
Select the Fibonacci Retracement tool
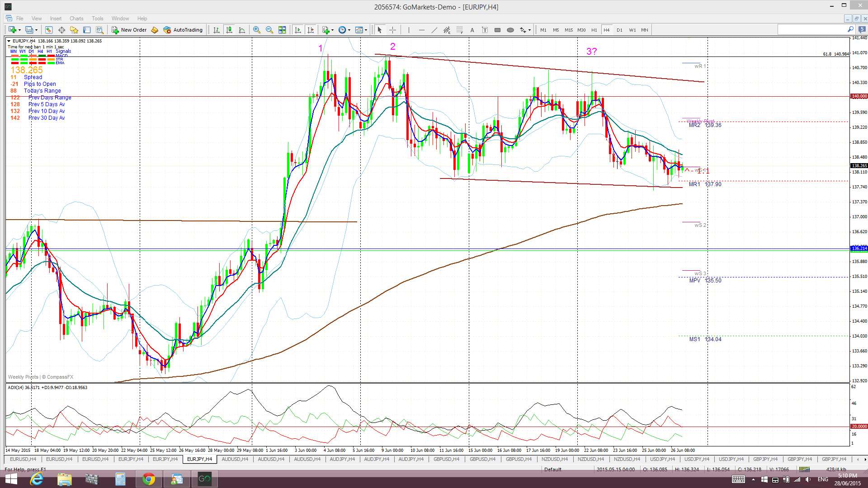pyautogui.click(x=459, y=30)
